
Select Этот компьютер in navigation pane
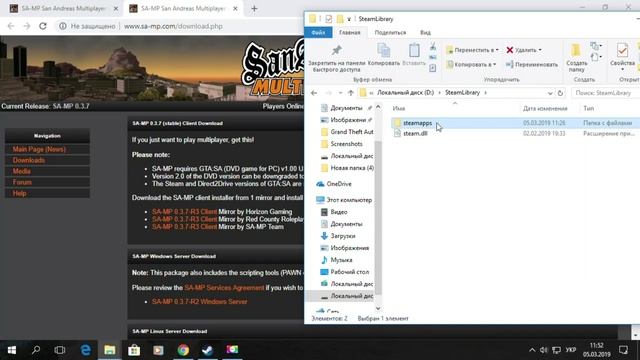pos(344,200)
